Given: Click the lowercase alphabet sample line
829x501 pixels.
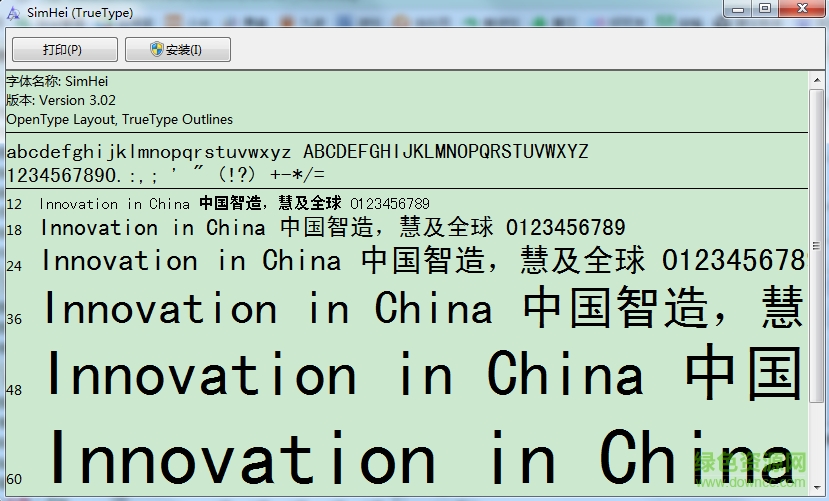Looking at the screenshot, I should pos(149,153).
